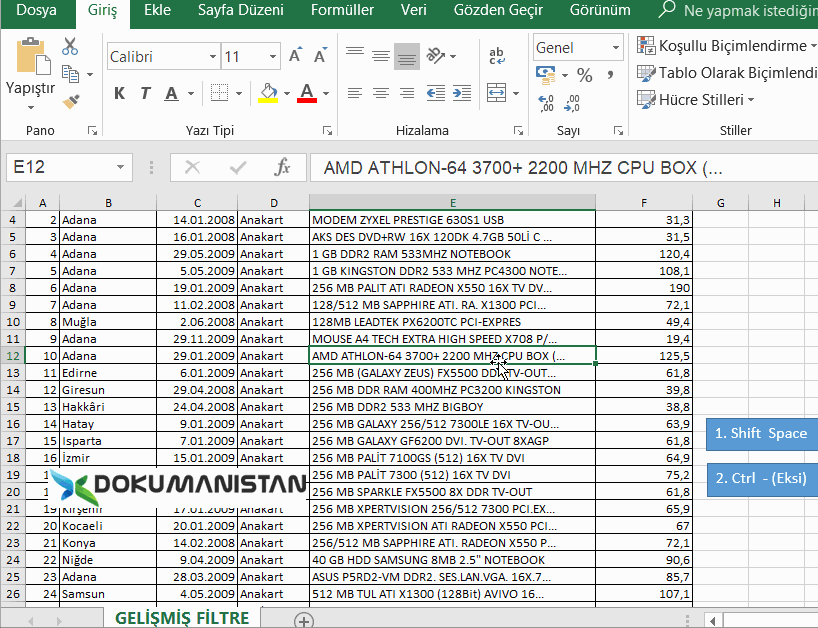Cancel formula entry X icon
The image size is (818, 628).
pyautogui.click(x=192, y=167)
